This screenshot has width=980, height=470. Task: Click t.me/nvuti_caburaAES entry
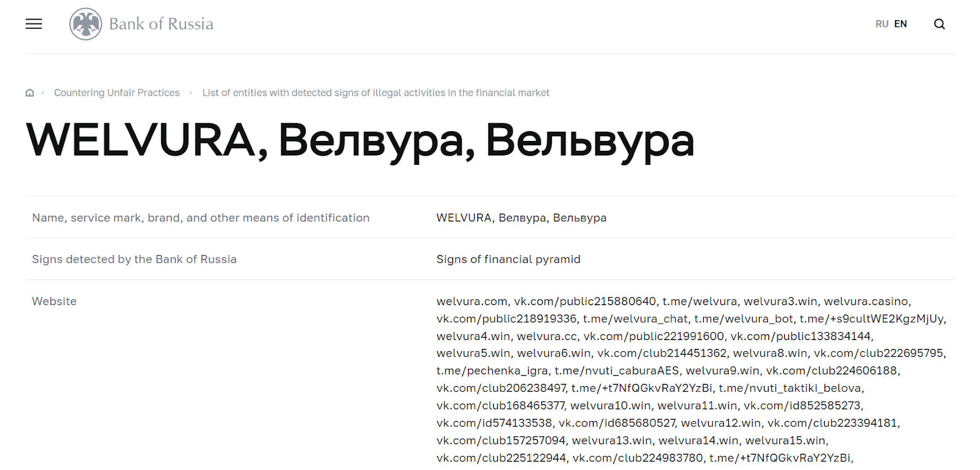tap(617, 370)
